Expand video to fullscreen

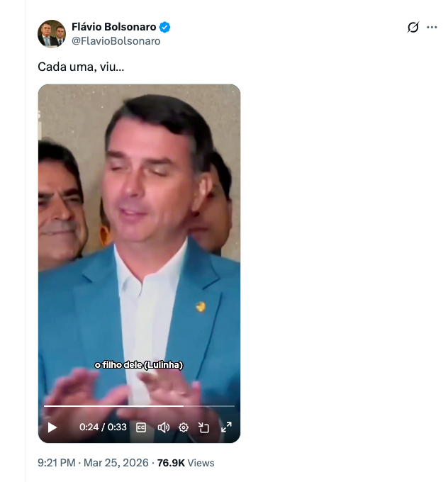(226, 427)
